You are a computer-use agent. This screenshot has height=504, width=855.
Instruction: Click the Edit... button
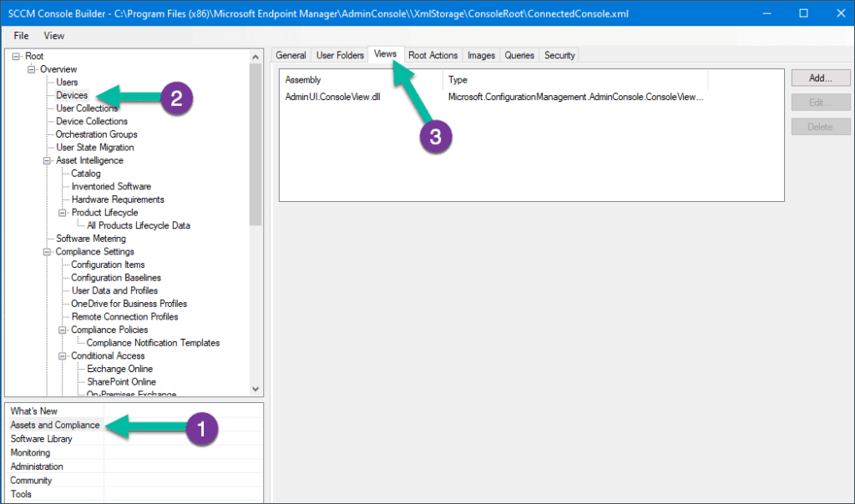click(x=821, y=103)
